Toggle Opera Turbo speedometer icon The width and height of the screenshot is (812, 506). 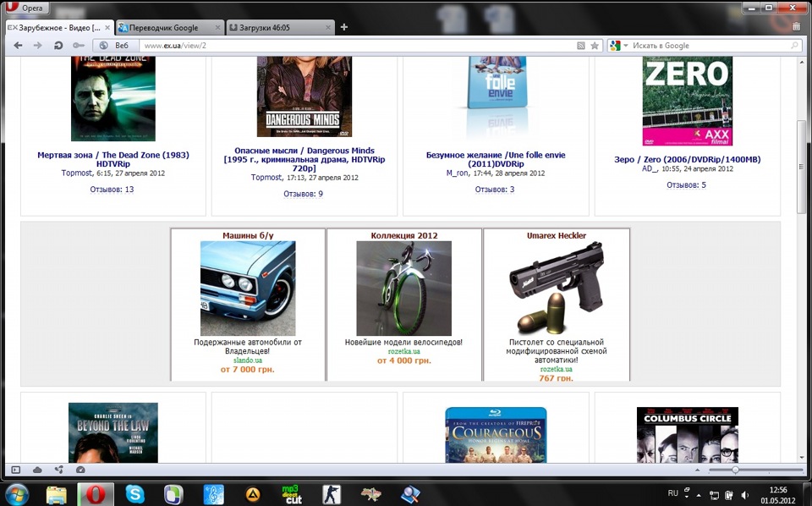coord(80,470)
